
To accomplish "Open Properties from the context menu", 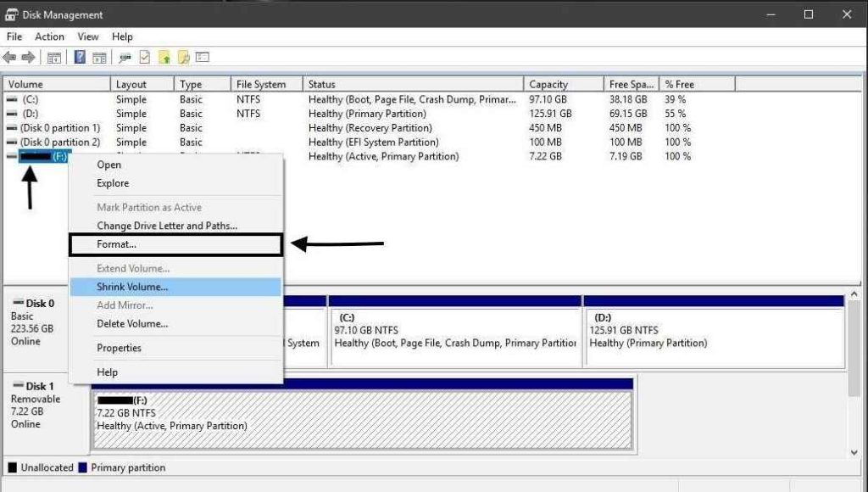I will click(119, 348).
